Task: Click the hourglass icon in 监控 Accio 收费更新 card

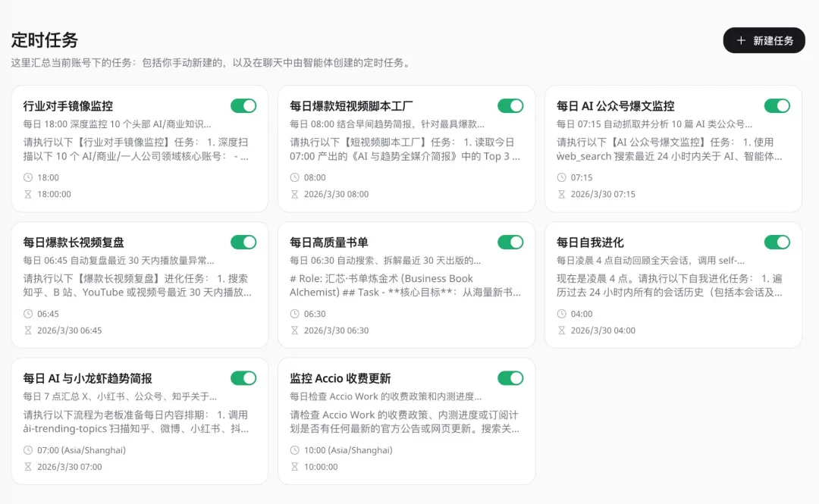Action: [x=295, y=467]
